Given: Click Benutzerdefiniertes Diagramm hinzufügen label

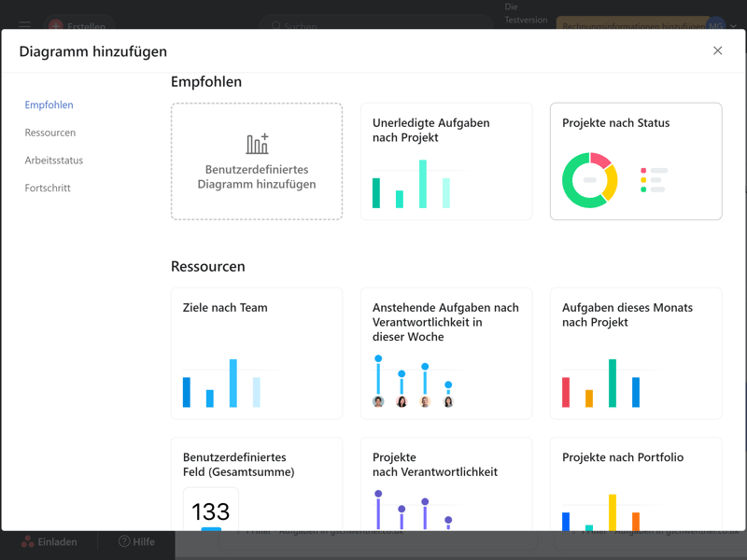Looking at the screenshot, I should (257, 177).
